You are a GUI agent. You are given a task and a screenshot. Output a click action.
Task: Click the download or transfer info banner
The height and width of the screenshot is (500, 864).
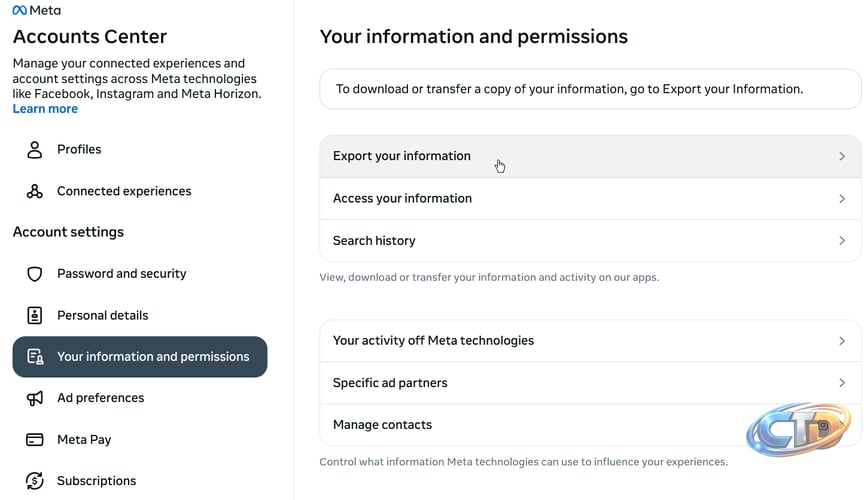coord(590,89)
